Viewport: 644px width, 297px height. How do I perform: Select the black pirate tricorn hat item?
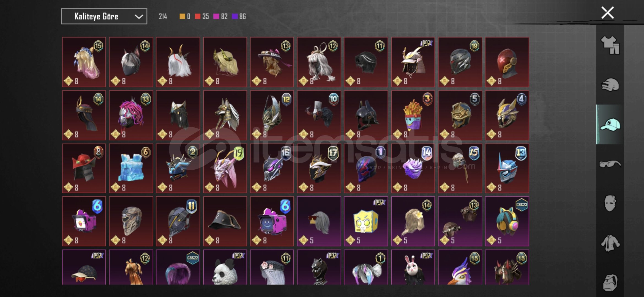point(225,221)
